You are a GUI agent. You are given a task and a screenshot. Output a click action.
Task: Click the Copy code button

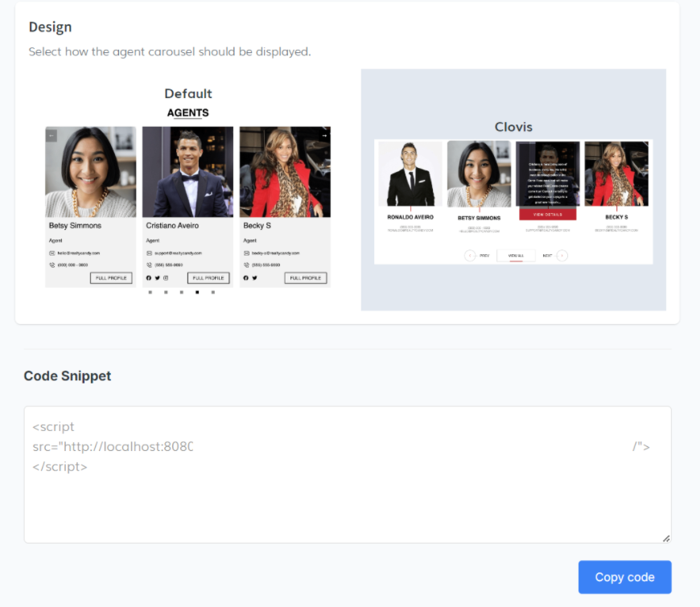[x=624, y=577]
